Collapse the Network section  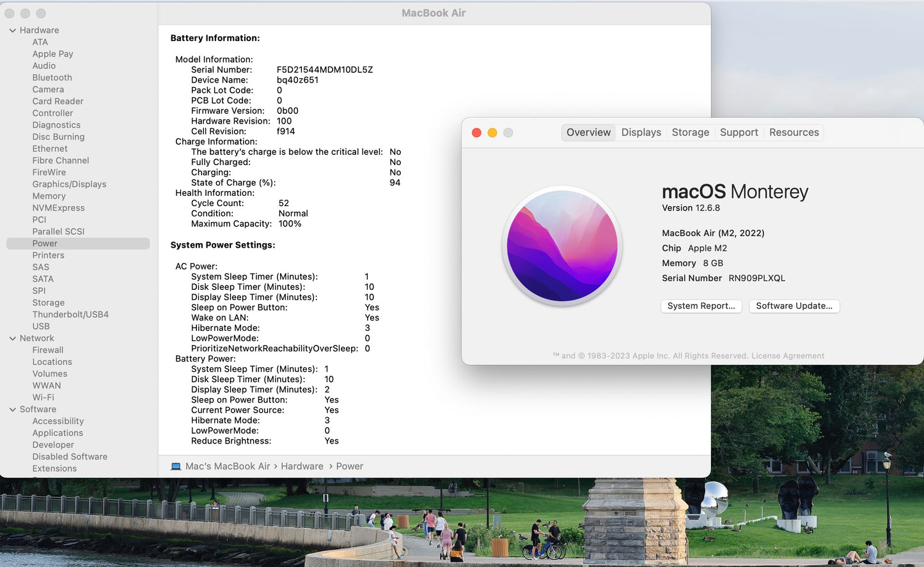tap(13, 339)
